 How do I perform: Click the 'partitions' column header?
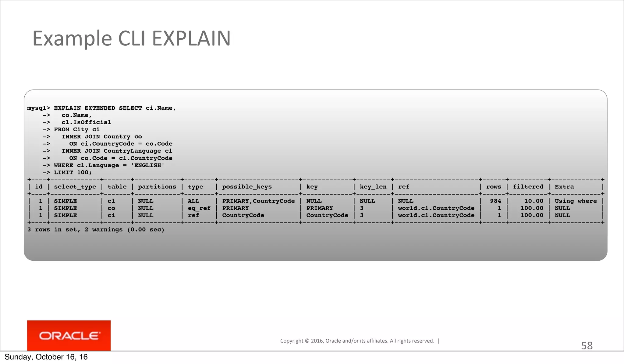point(157,187)
